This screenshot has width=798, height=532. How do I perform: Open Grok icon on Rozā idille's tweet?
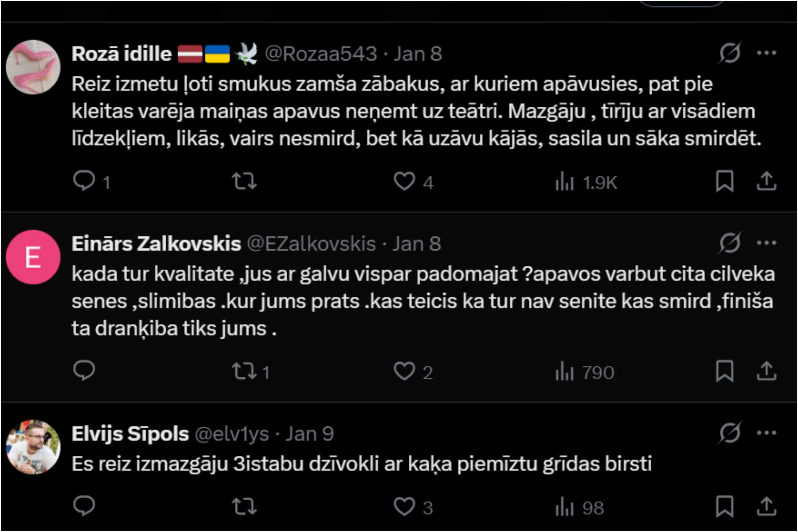point(729,53)
